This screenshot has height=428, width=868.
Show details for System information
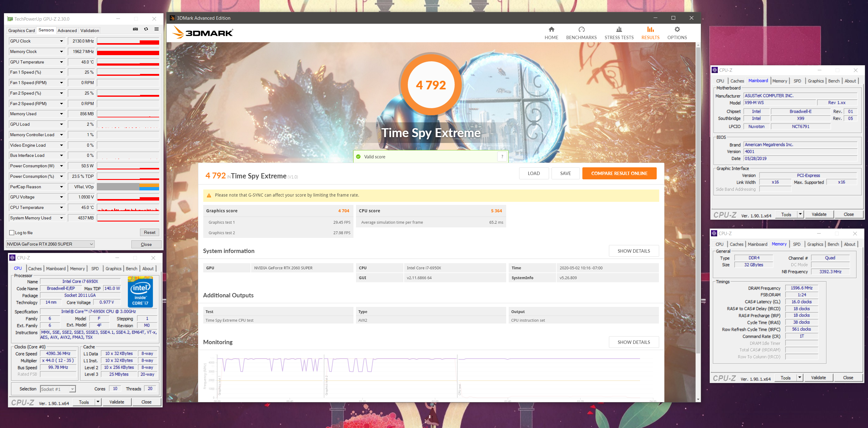(x=634, y=251)
